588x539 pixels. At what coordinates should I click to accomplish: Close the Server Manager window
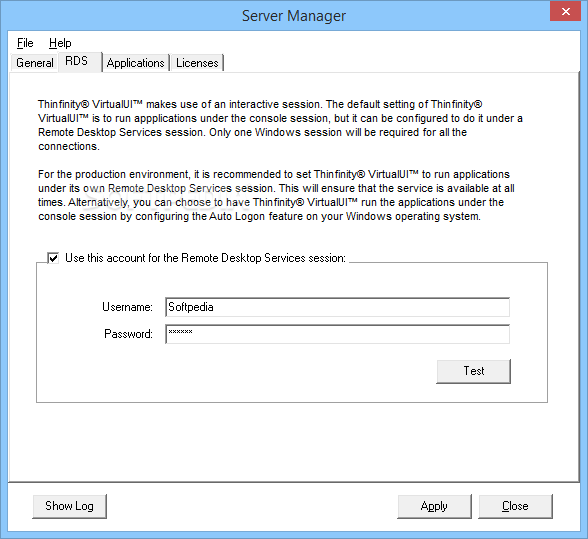(x=566, y=11)
